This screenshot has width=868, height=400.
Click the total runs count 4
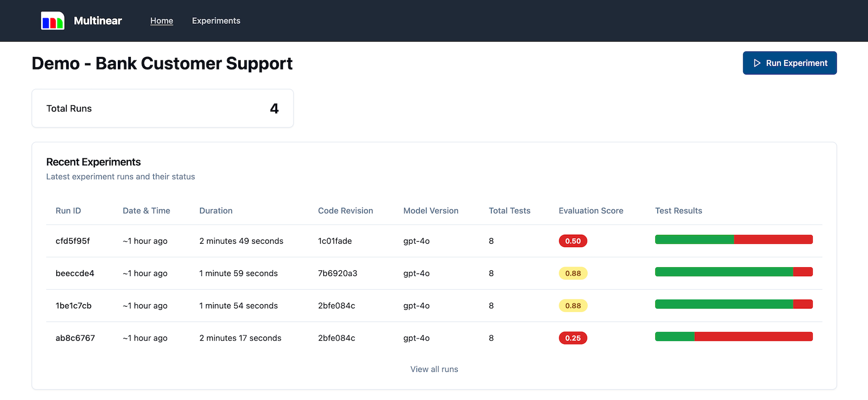tap(274, 108)
